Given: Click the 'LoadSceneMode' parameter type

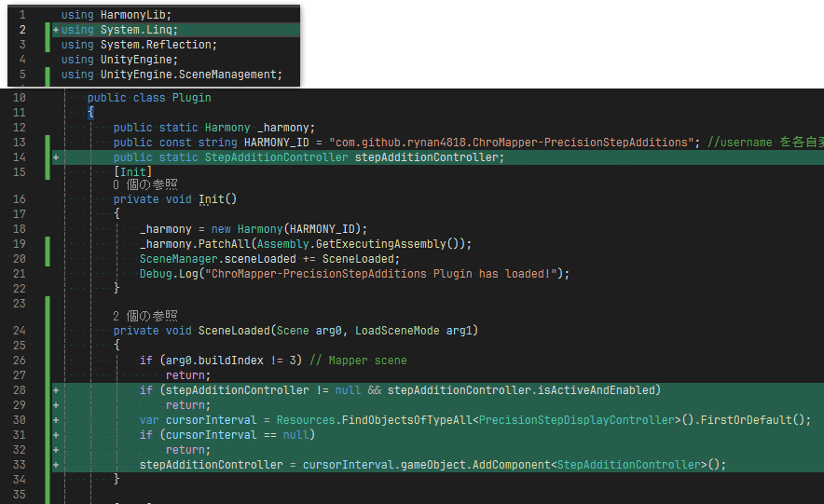Looking at the screenshot, I should [397, 331].
